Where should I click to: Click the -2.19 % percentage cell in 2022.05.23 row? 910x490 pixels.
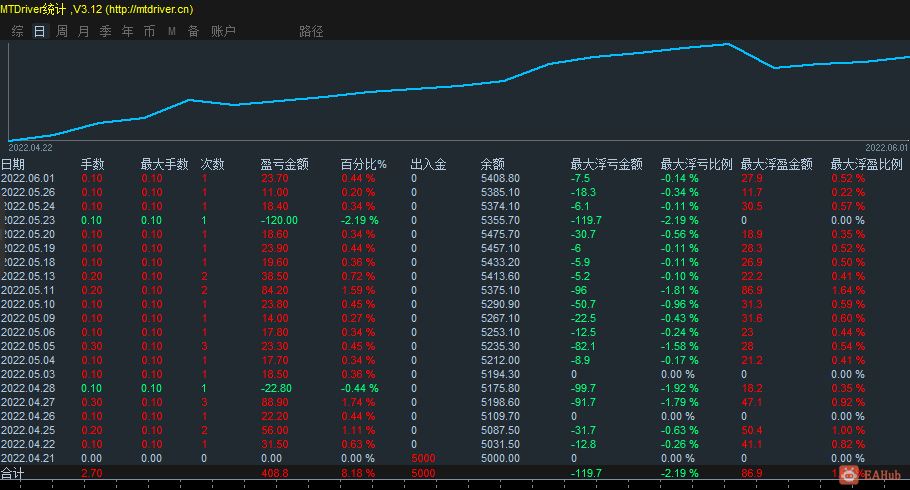tap(360, 220)
